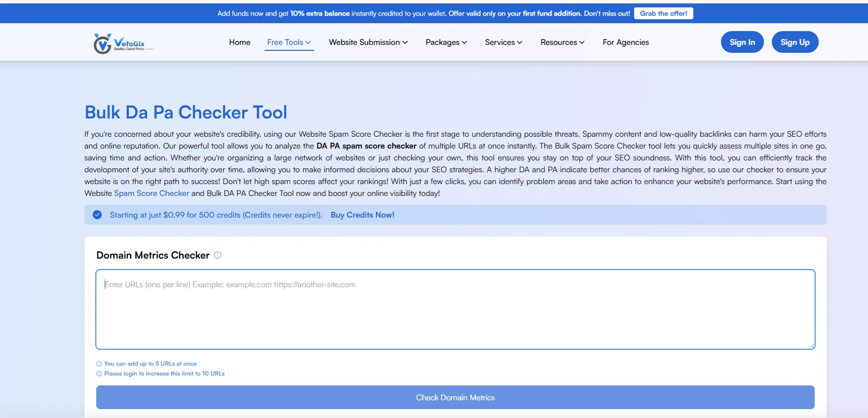The width and height of the screenshot is (868, 418).
Task: Go to the Home page
Action: point(239,42)
